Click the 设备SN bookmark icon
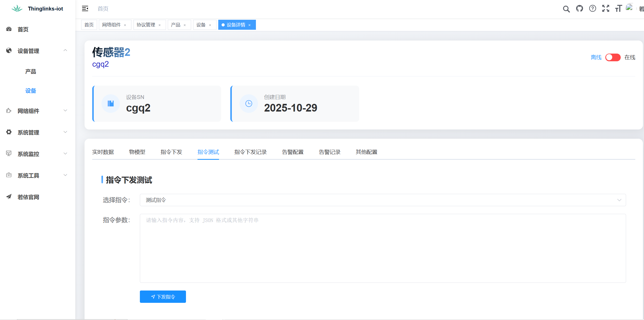The image size is (644, 320). click(111, 104)
